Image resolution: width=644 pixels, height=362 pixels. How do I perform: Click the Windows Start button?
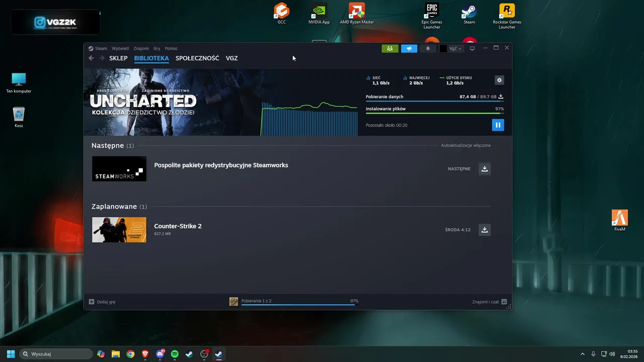[x=11, y=354]
